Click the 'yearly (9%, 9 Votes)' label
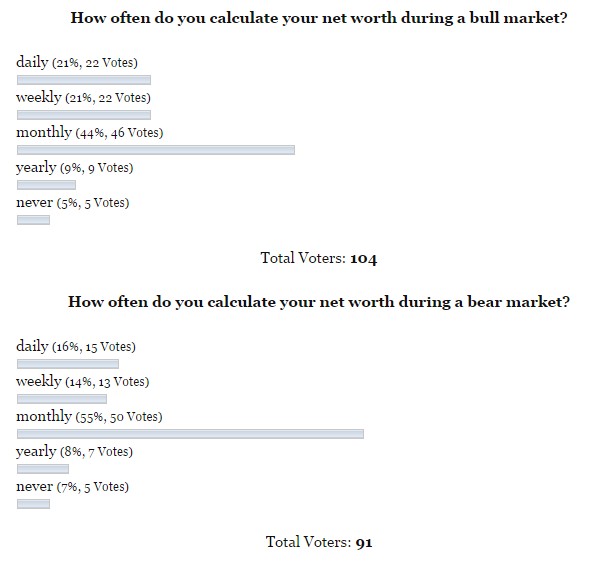 (x=74, y=167)
